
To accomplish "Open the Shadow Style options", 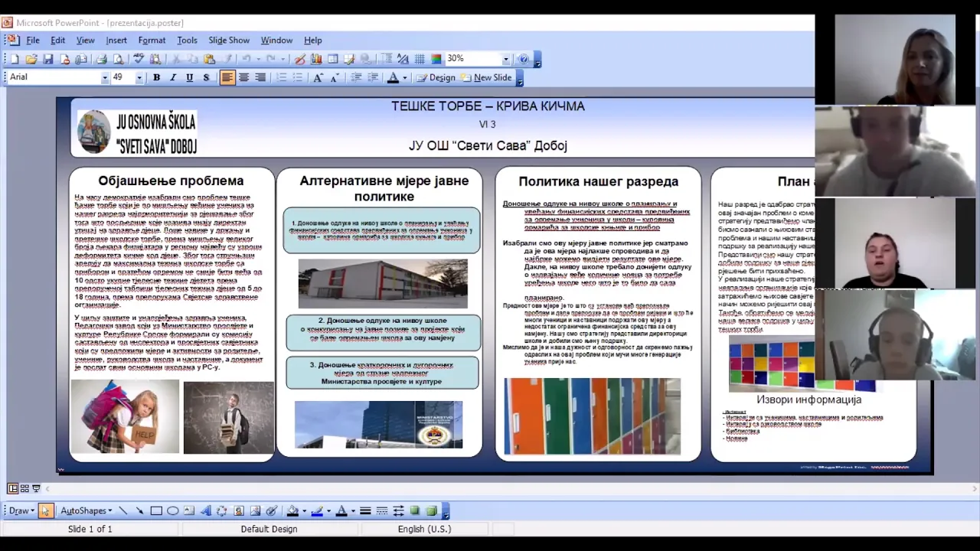I will [414, 510].
